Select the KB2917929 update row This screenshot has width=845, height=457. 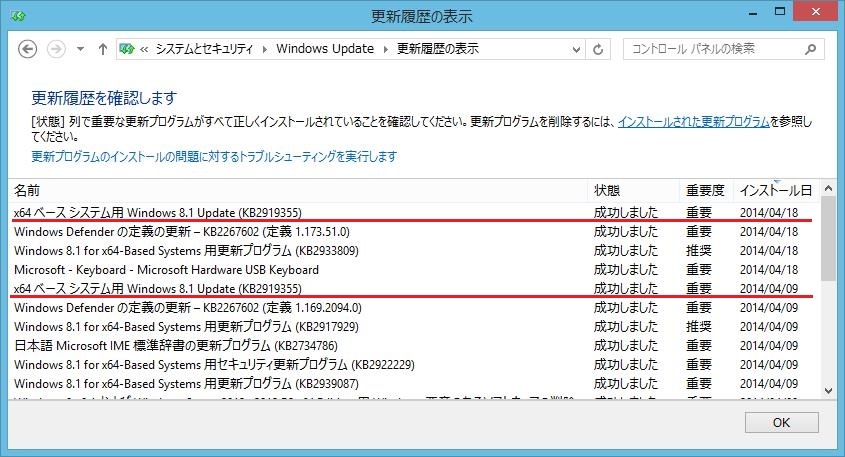pyautogui.click(x=414, y=327)
